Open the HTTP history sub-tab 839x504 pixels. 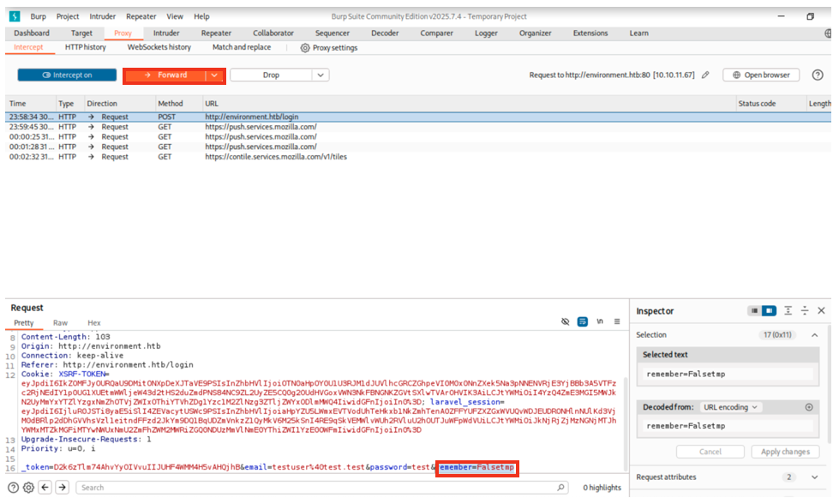click(86, 47)
